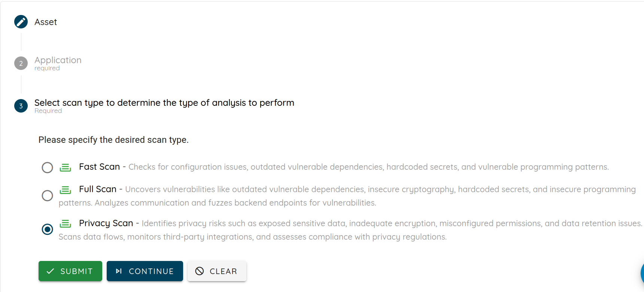
Task: Click the step 3 number circle icon
Action: (21, 106)
